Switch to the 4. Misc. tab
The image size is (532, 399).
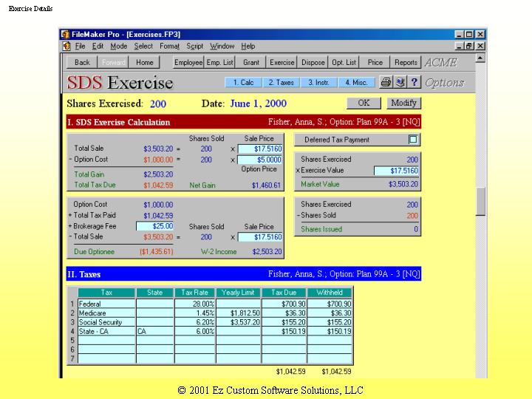(x=356, y=83)
